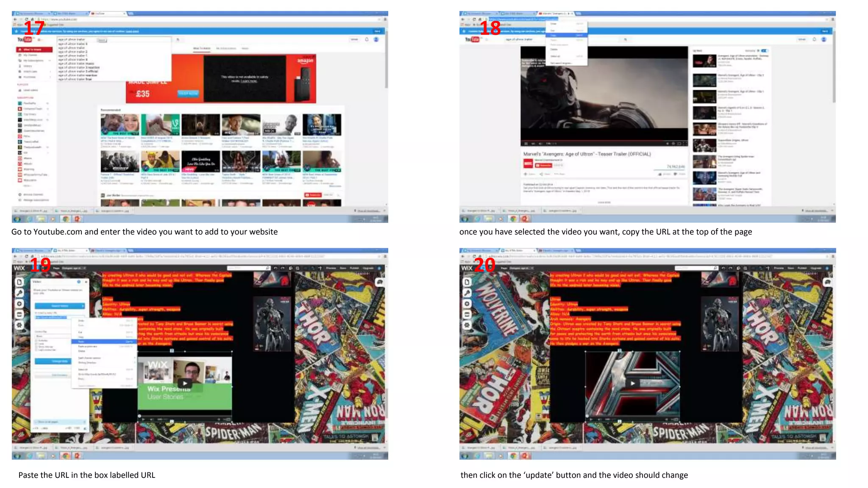Choose Paste in step 19 context menu
This screenshot has height=488, width=868.
(x=103, y=341)
